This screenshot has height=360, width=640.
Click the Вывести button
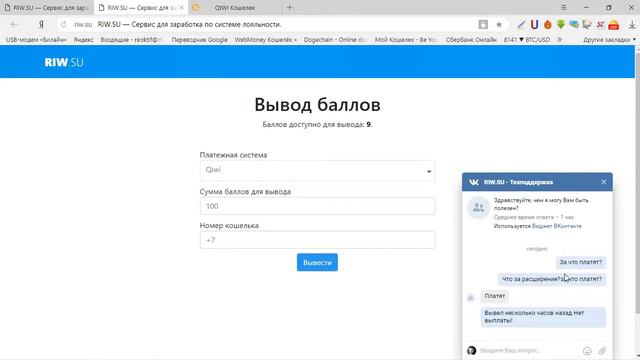pos(317,262)
